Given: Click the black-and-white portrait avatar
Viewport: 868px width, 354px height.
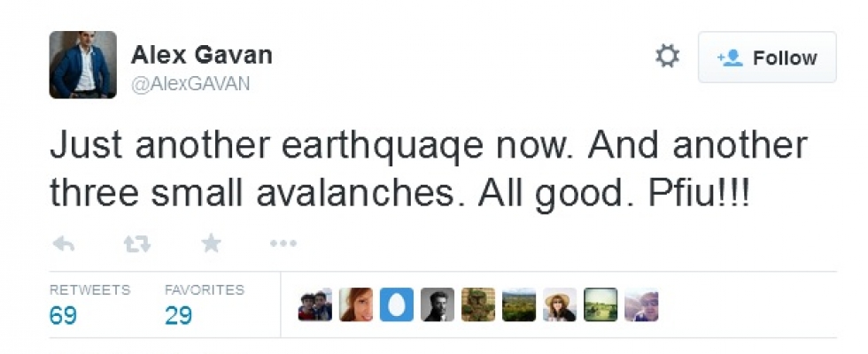Looking at the screenshot, I should tap(438, 305).
